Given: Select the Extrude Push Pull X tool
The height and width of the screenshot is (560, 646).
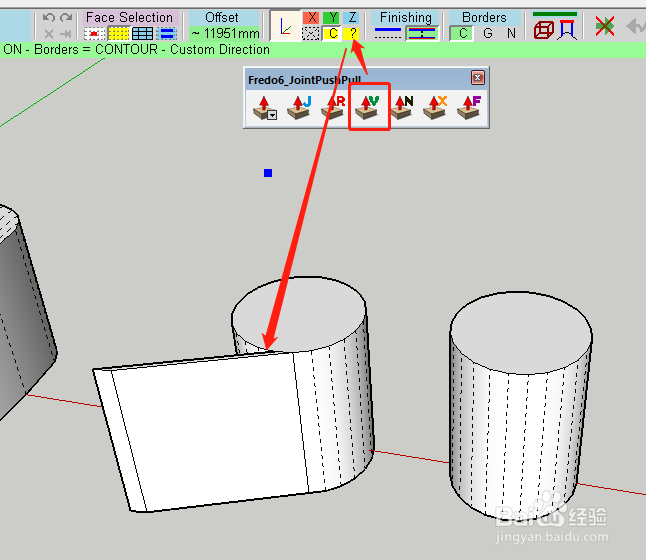Looking at the screenshot, I should click(x=435, y=108).
